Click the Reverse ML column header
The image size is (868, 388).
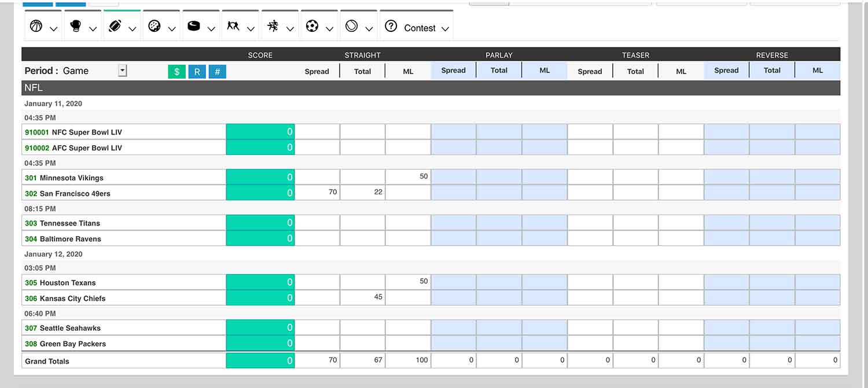point(818,71)
